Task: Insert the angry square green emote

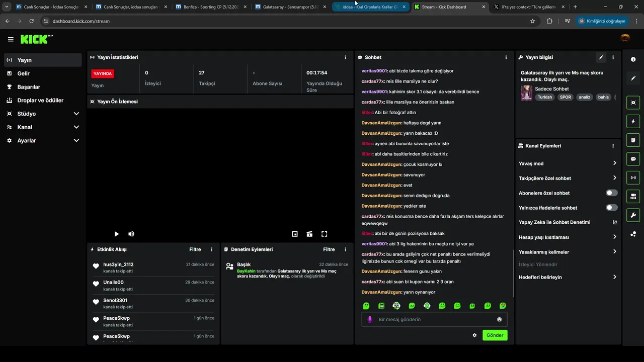Action: click(381, 306)
